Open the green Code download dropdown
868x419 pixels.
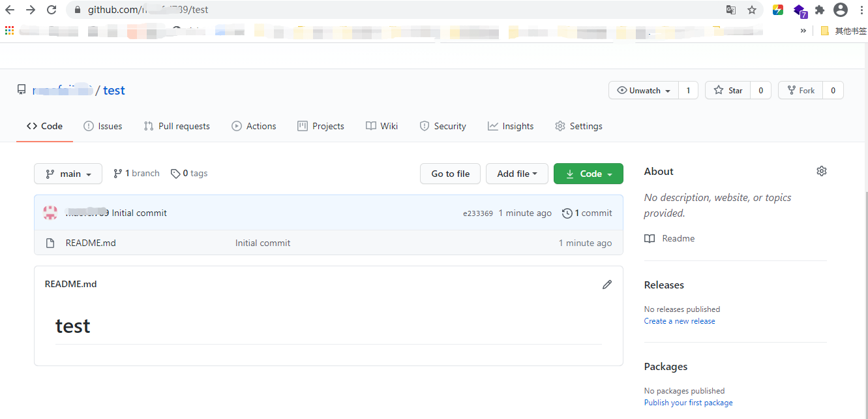tap(588, 174)
